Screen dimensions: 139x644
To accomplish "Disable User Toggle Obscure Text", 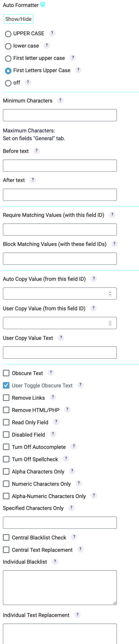I will point(6,385).
